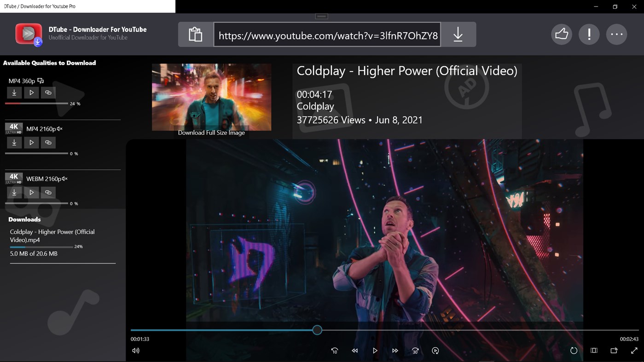Viewport: 644px width, 362px height.
Task: Click the views and date line
Action: tap(360, 120)
